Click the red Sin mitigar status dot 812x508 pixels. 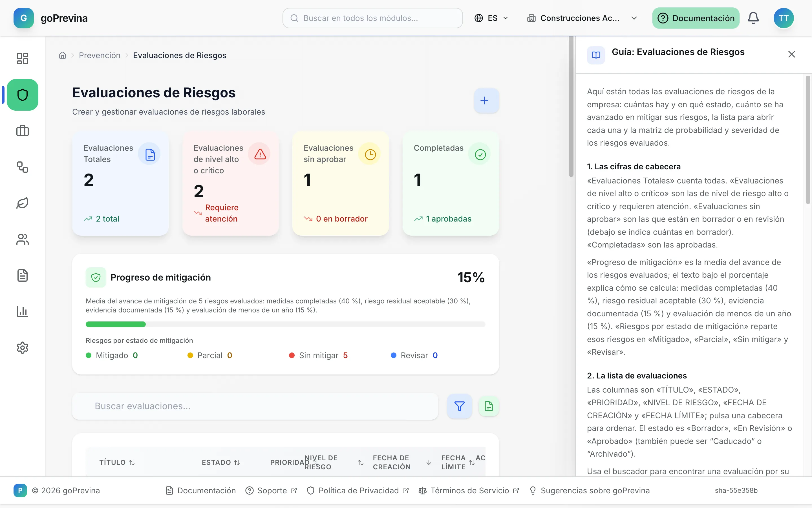[x=292, y=356]
